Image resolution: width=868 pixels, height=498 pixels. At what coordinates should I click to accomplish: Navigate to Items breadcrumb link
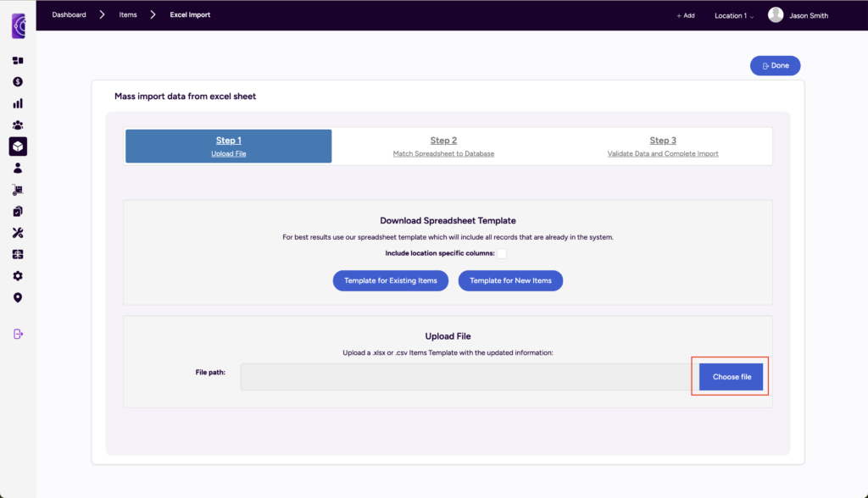pos(128,15)
